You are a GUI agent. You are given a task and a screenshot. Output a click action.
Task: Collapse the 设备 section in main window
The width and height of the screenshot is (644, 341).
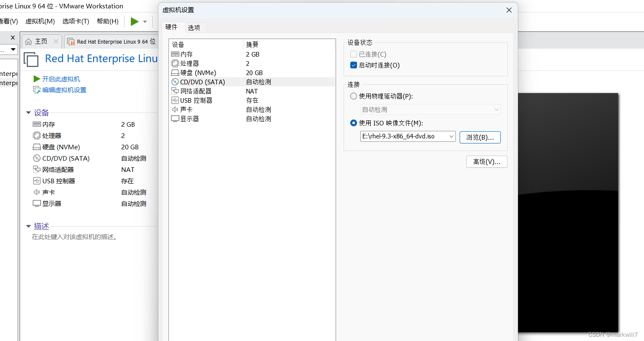(28, 113)
